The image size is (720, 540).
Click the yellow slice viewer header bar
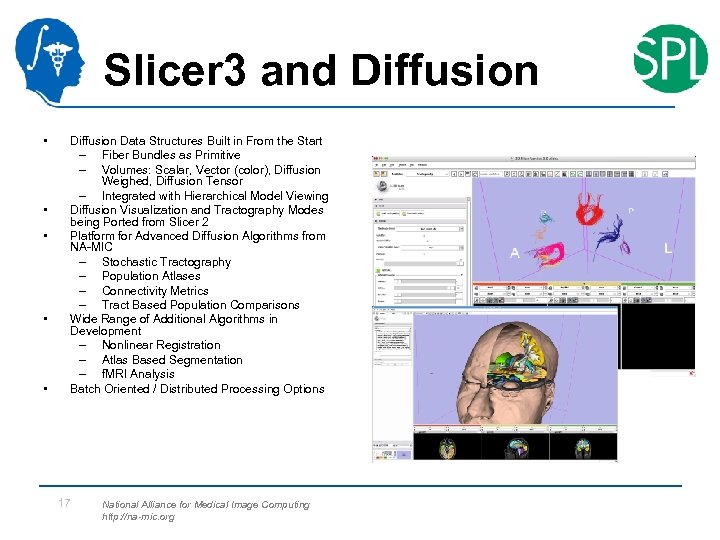pos(584,284)
